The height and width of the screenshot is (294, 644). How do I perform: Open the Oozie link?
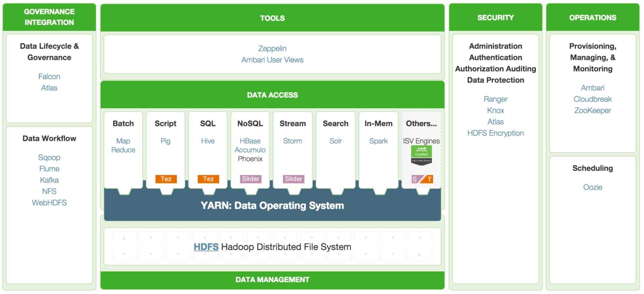[593, 187]
